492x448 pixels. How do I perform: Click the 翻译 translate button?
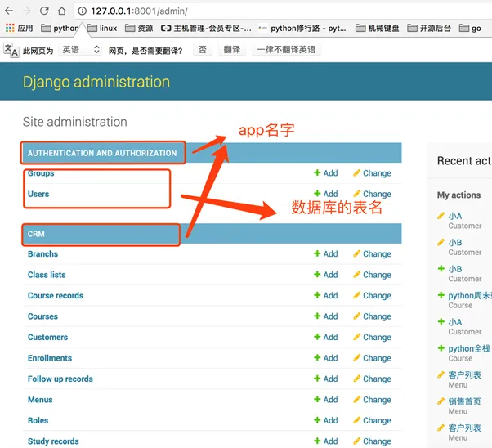click(231, 50)
